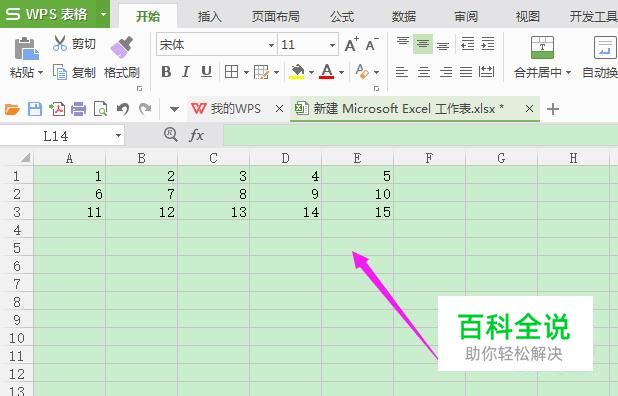Expand Merge and Center dropdown arrow
The width and height of the screenshot is (618, 396).
pos(568,73)
